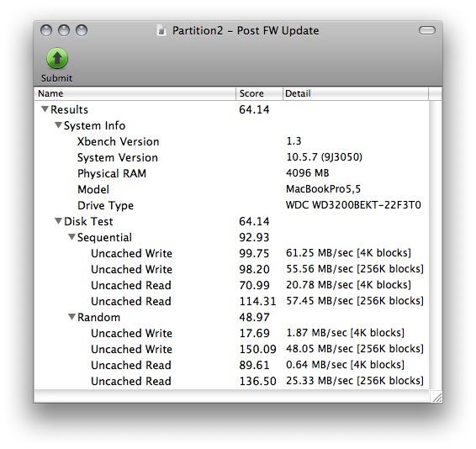Image resolution: width=476 pixels, height=449 pixels.
Task: Click the Score column header
Action: tap(259, 93)
